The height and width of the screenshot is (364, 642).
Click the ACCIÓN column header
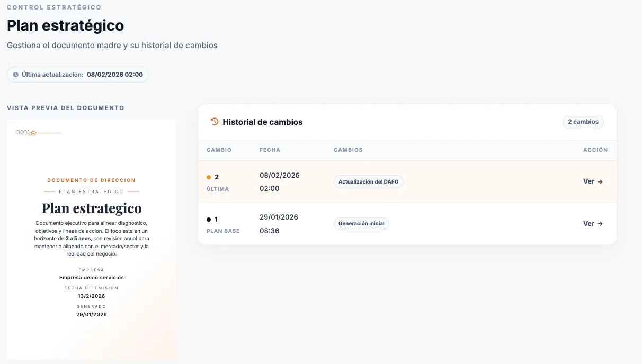click(595, 150)
